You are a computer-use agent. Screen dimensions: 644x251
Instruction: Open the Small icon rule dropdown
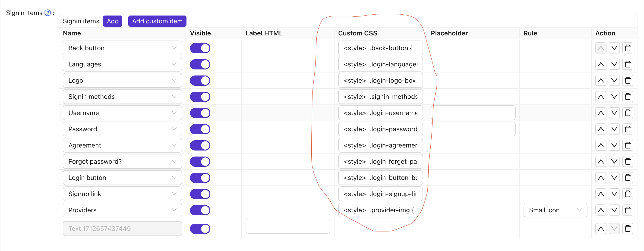(x=555, y=210)
